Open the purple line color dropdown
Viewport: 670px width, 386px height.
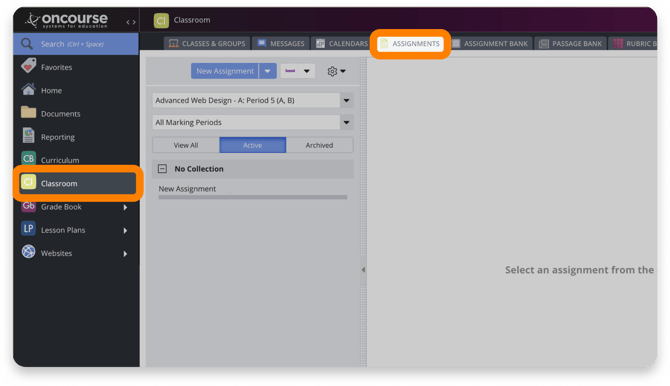tap(297, 71)
